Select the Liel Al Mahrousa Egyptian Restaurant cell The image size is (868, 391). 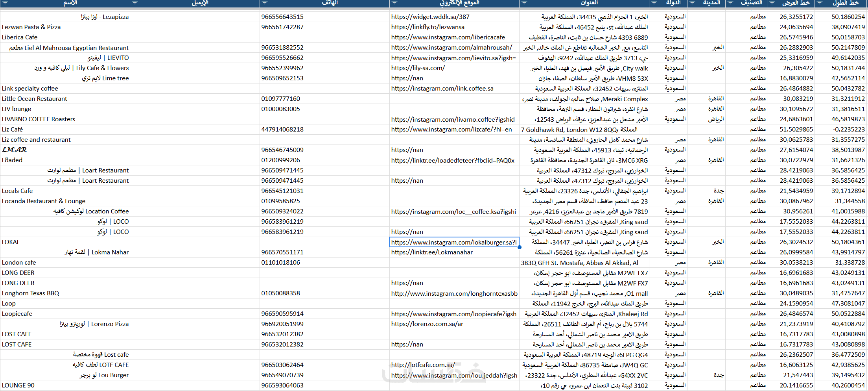click(x=65, y=48)
